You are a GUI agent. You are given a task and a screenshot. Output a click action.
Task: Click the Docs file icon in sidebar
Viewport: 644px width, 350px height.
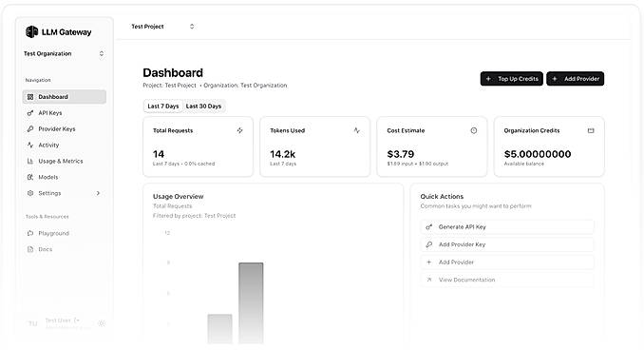tap(30, 249)
